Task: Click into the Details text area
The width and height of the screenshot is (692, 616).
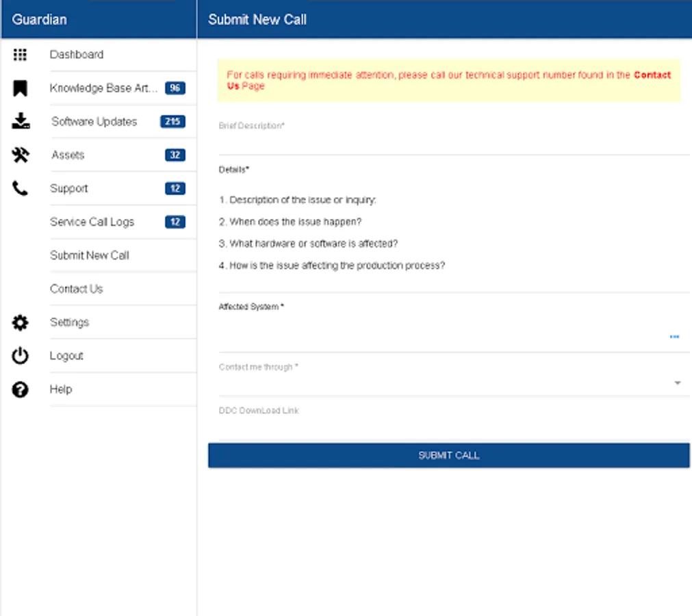Action: [x=454, y=234]
